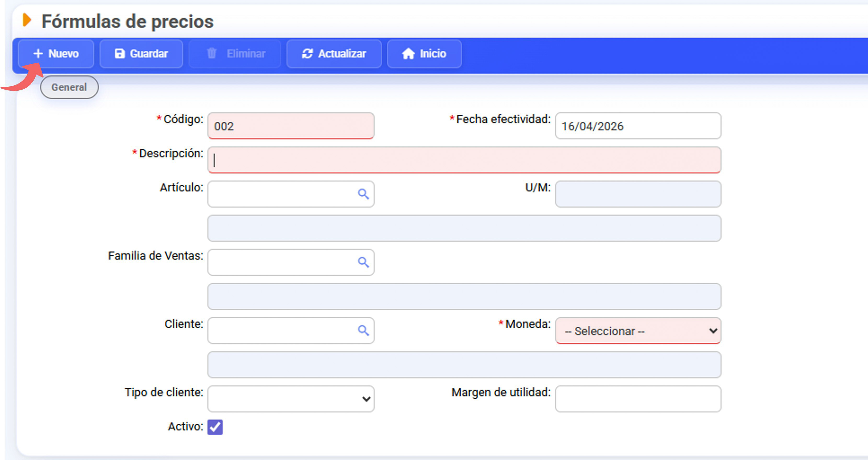The height and width of the screenshot is (460, 868).
Task: Click the refresh arrows icon on Actualizar
Action: point(307,54)
